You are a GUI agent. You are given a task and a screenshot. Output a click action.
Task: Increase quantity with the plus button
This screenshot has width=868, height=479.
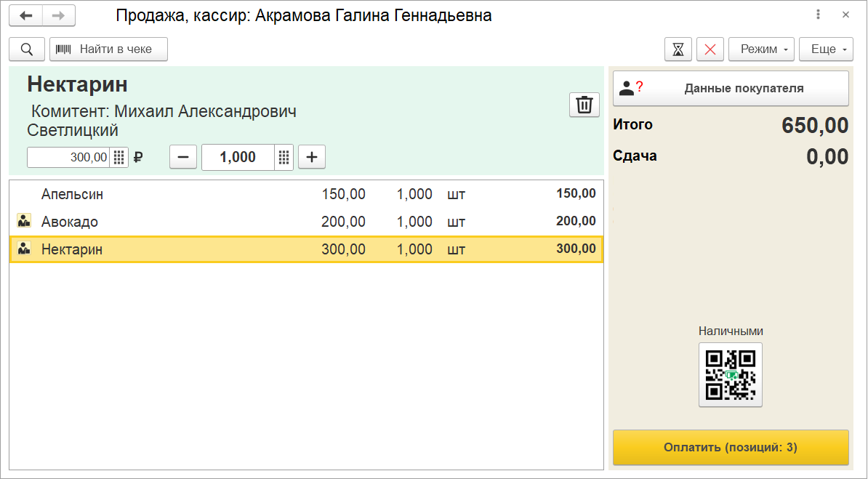312,157
